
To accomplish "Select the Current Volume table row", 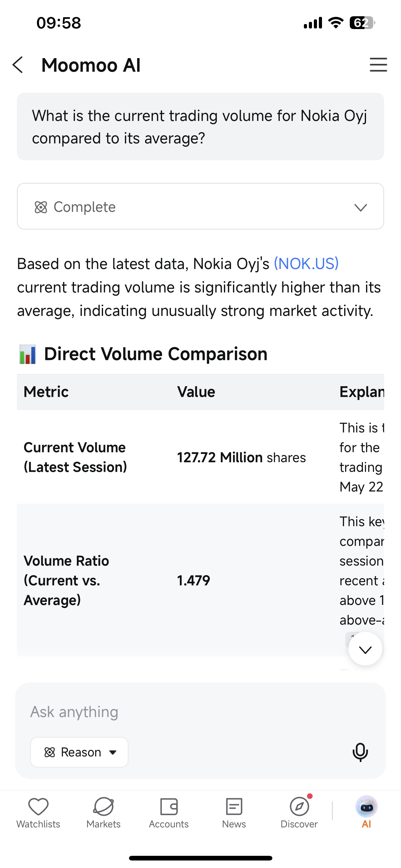I will pyautogui.click(x=200, y=457).
